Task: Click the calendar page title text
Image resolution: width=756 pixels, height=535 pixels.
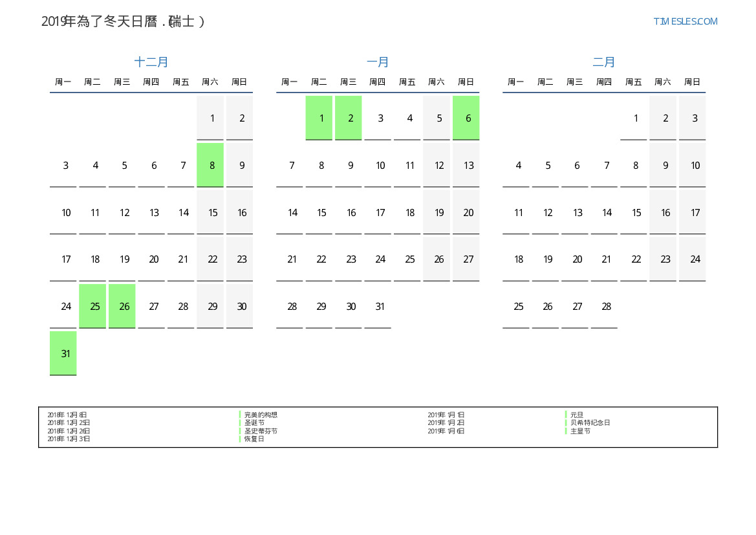Action: [123, 21]
